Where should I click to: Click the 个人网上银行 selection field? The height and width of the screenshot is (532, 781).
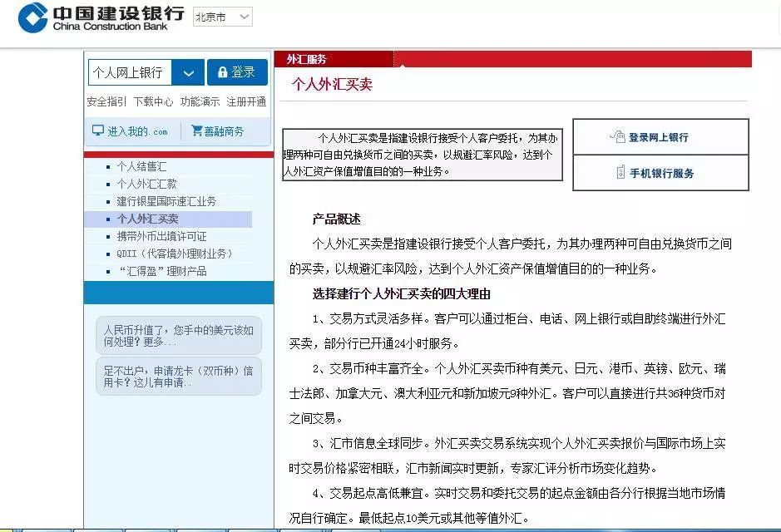[x=130, y=72]
